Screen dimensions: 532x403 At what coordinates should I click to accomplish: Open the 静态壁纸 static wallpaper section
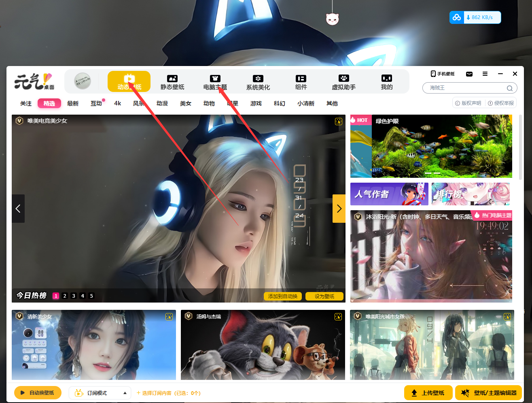pyautogui.click(x=172, y=82)
